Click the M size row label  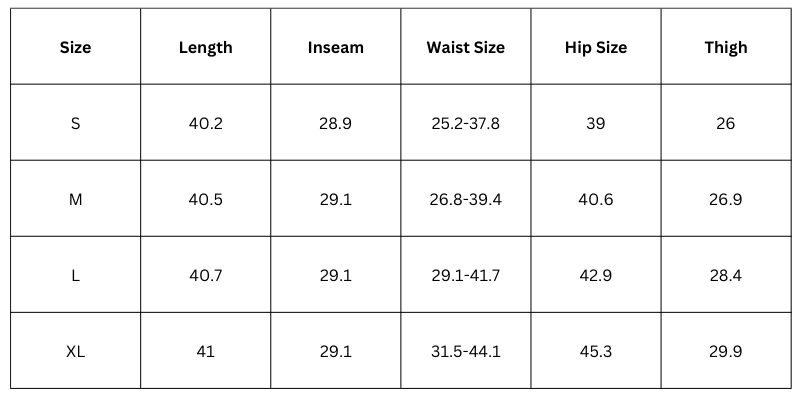pyautogui.click(x=75, y=200)
